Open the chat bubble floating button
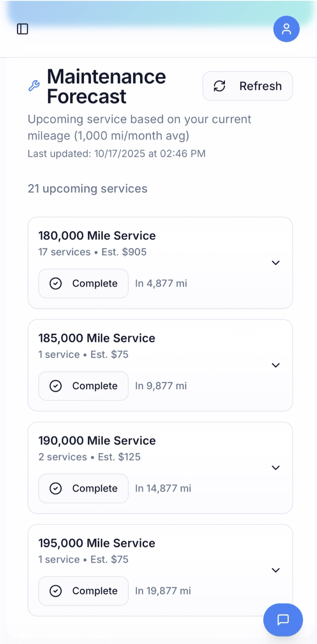Image resolution: width=317 pixels, height=644 pixels. 283,620
